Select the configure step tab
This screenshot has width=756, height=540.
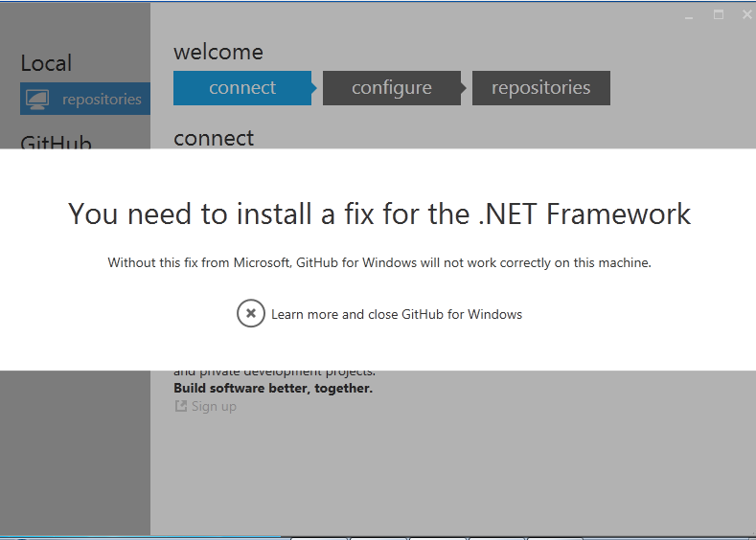pyautogui.click(x=392, y=88)
